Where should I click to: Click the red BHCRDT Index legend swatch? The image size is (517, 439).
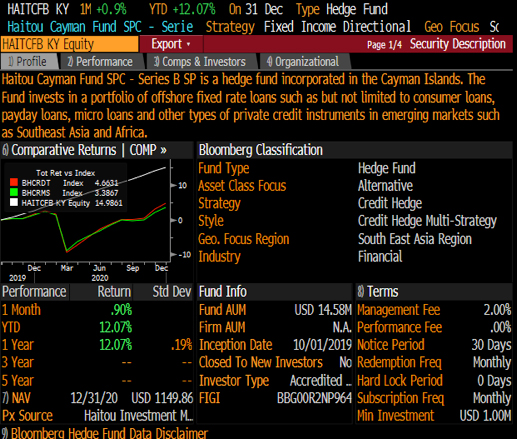click(x=14, y=183)
